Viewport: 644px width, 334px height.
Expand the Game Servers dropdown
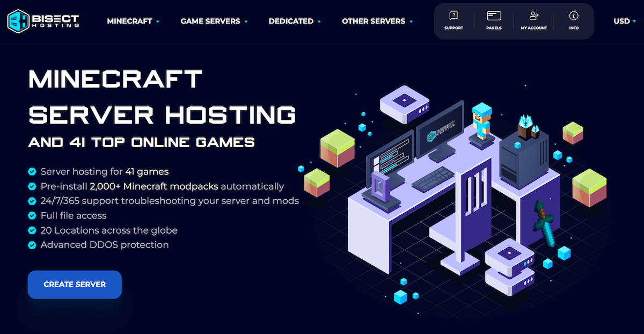tap(214, 21)
